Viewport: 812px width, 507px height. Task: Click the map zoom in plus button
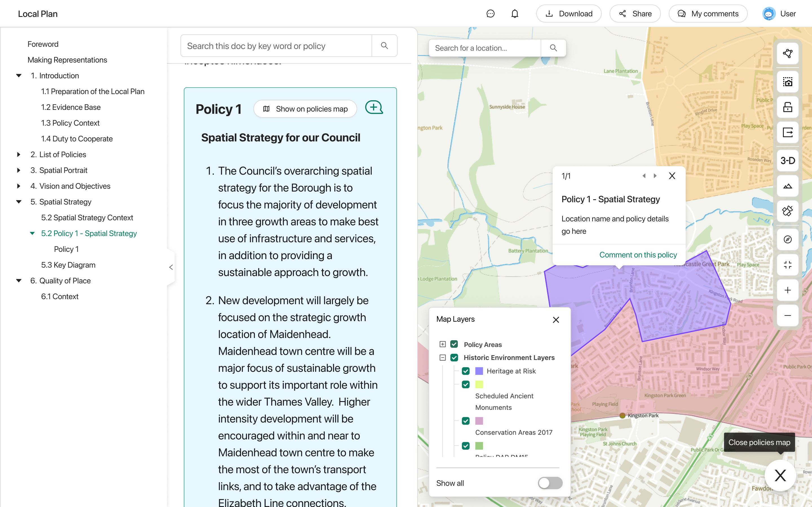pyautogui.click(x=787, y=290)
